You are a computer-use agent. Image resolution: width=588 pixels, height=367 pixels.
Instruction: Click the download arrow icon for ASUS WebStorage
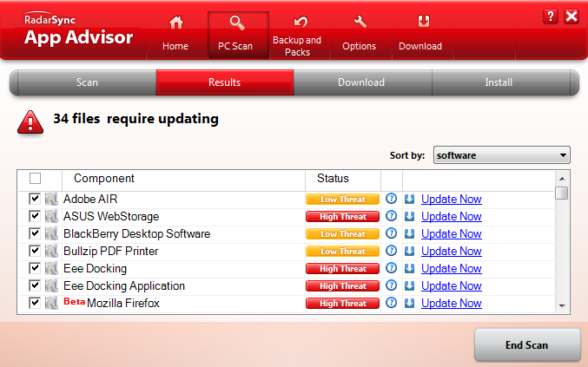tap(409, 216)
